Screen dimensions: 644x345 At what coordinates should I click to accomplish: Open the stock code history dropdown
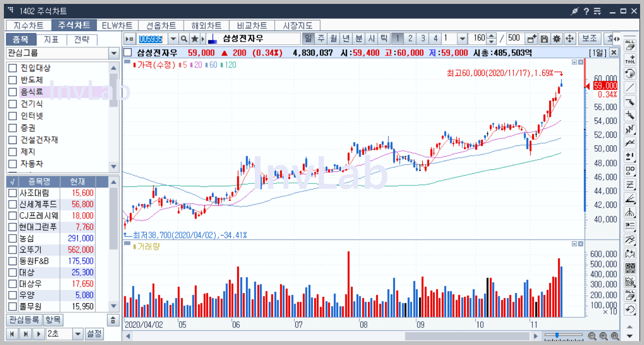[173, 39]
